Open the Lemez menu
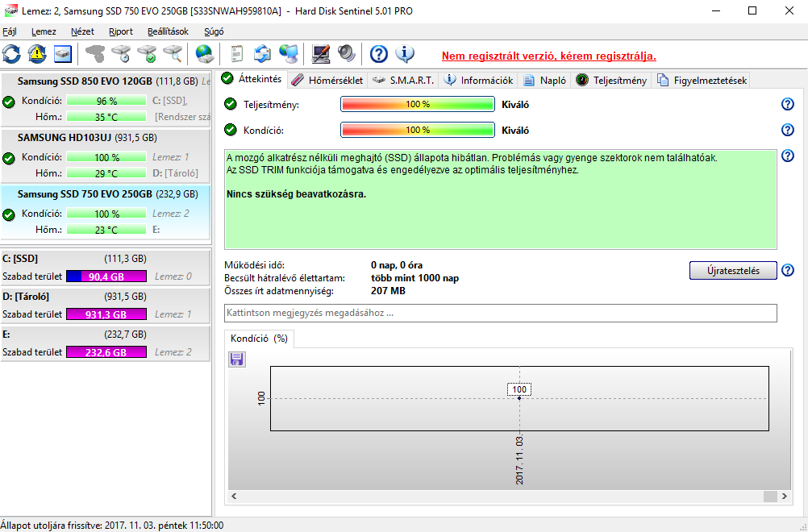 (44, 31)
